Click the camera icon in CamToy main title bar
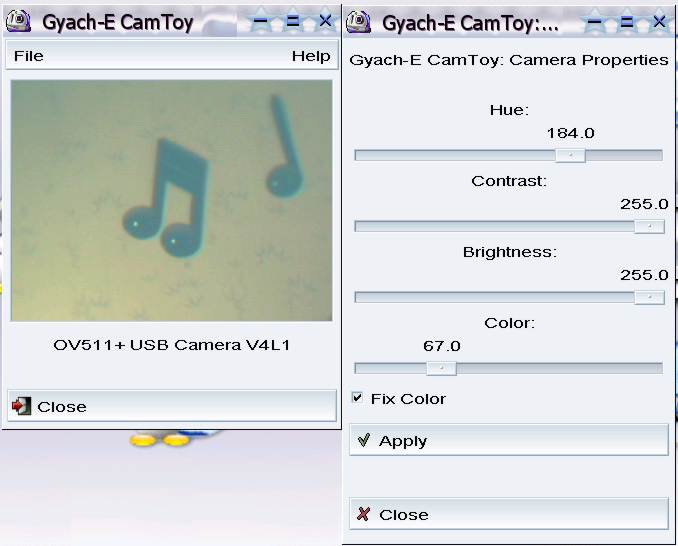Viewport: 678px width, 546px height. pos(21,21)
